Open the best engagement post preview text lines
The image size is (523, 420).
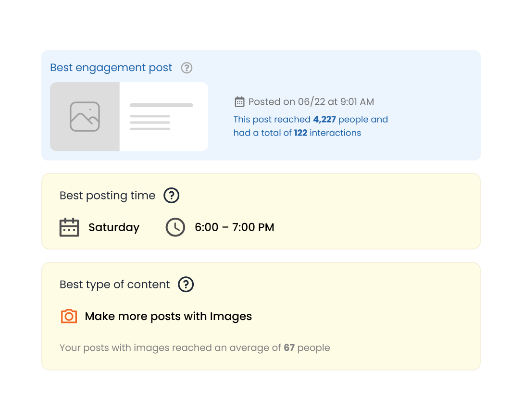(x=162, y=117)
